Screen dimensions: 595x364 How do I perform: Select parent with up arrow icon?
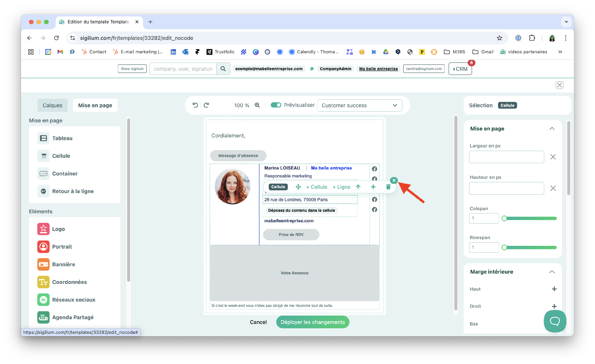click(358, 187)
